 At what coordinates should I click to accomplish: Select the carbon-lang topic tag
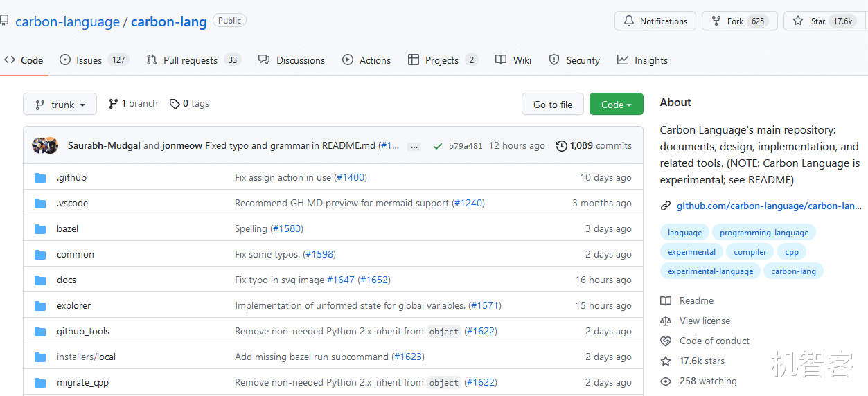pos(793,271)
